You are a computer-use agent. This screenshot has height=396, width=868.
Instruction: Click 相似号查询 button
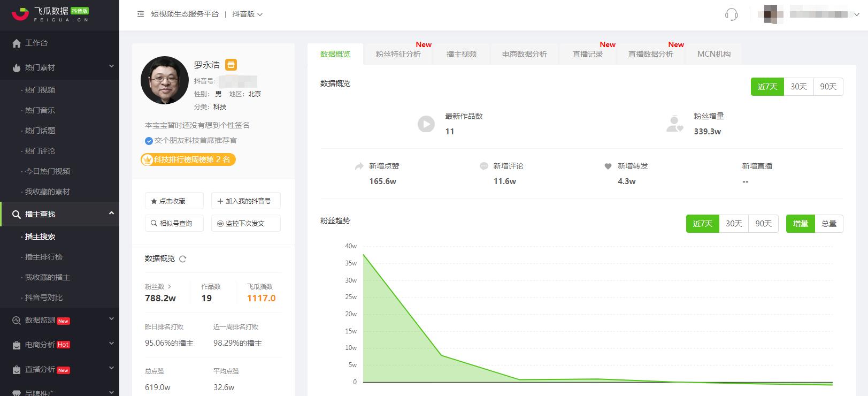[174, 223]
